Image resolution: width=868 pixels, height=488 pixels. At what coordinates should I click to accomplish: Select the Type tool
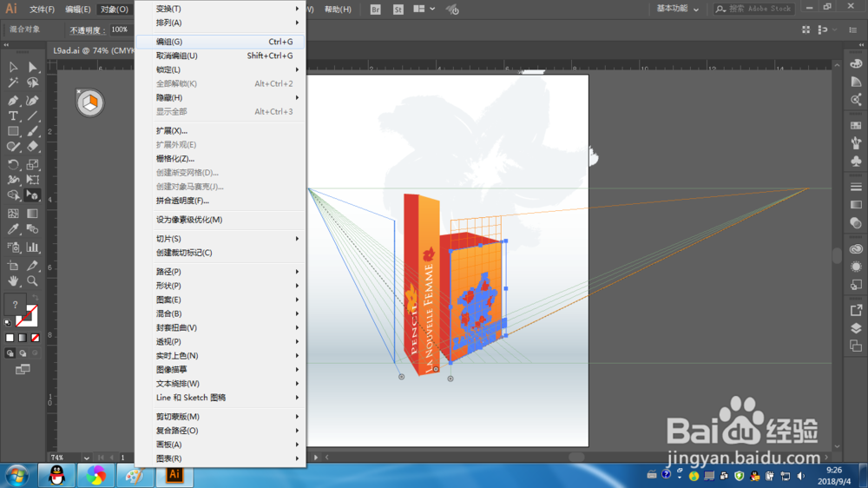point(13,116)
